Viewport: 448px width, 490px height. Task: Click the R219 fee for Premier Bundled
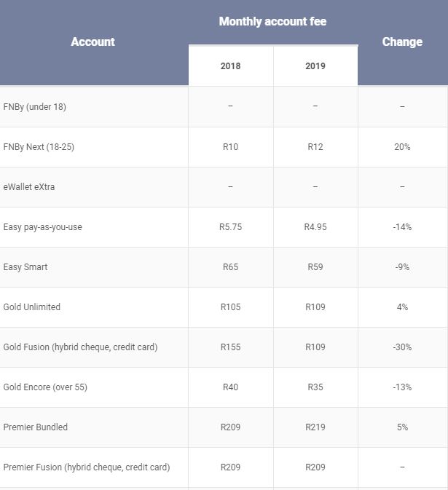pos(315,427)
